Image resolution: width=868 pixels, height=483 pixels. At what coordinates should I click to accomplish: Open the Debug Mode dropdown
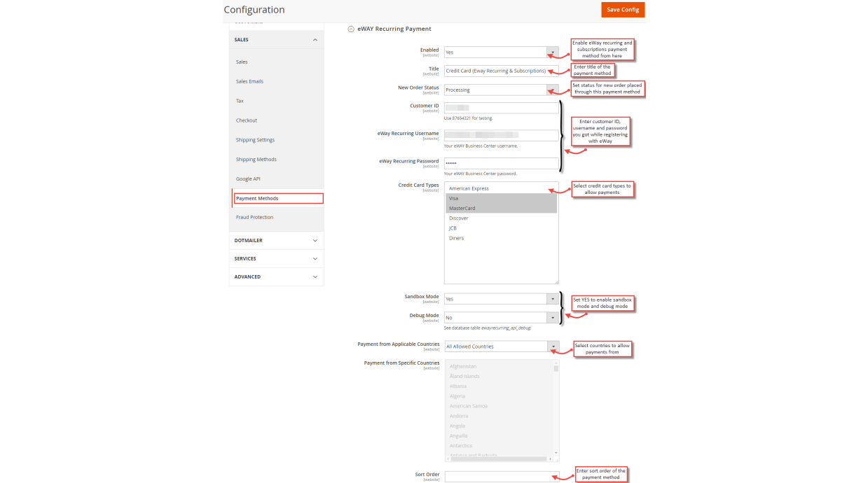502,318
